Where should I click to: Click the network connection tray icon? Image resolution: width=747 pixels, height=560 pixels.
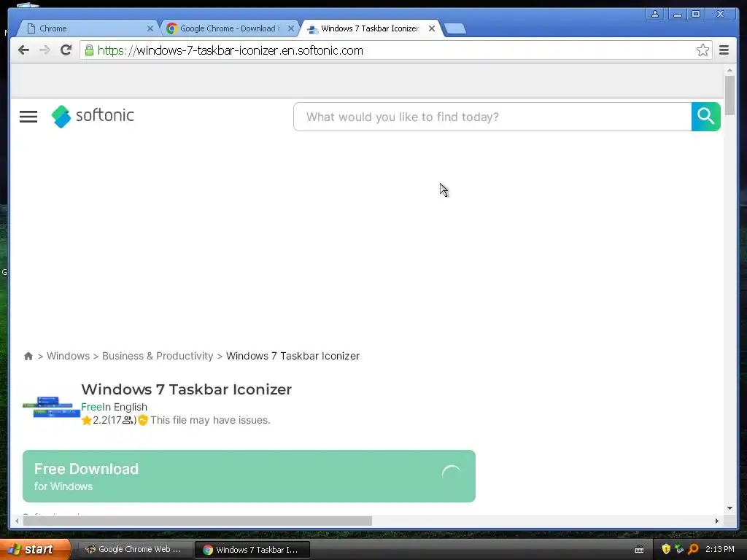679,549
